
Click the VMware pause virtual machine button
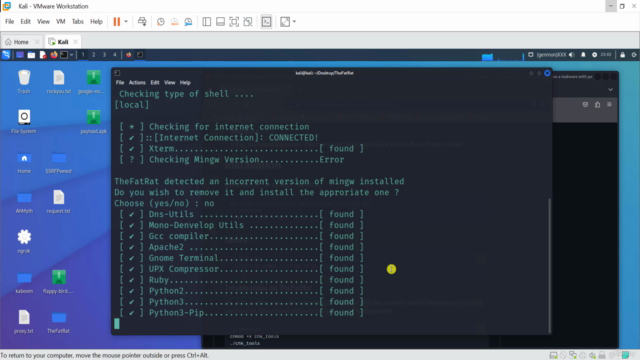117,22
